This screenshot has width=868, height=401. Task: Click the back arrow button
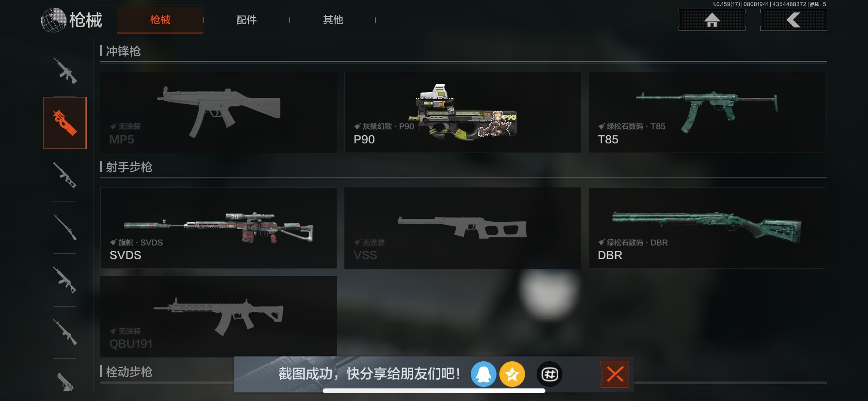(x=793, y=20)
